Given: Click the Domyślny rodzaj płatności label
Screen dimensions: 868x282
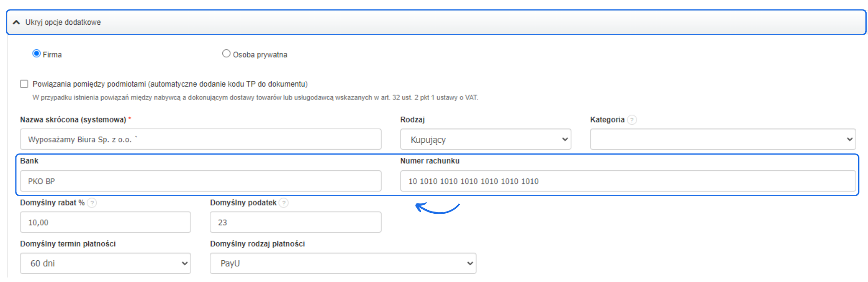Looking at the screenshot, I should (x=257, y=244).
